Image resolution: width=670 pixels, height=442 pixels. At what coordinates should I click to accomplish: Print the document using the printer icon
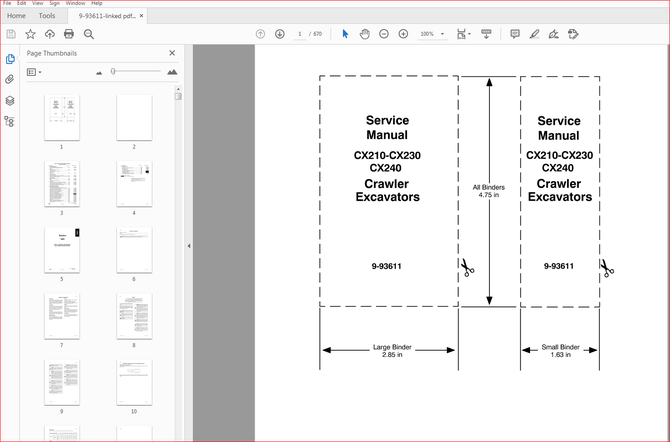(69, 34)
